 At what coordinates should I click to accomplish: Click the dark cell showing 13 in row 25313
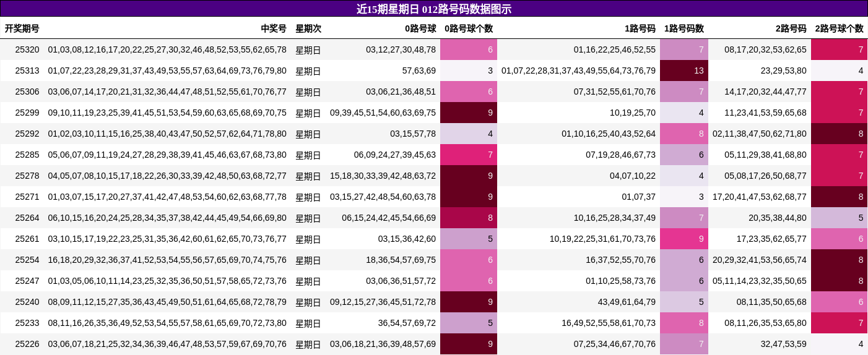pos(684,71)
